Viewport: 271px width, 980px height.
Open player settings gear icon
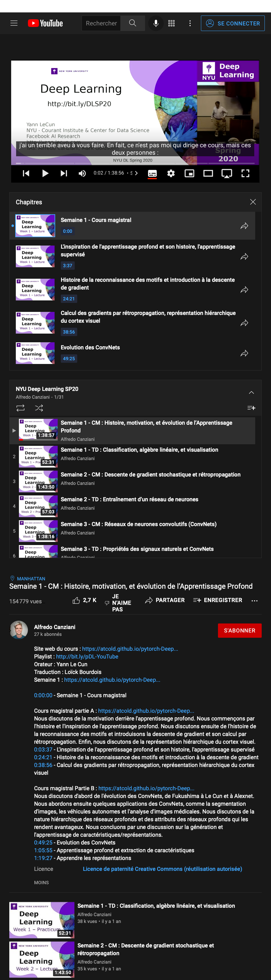(171, 174)
